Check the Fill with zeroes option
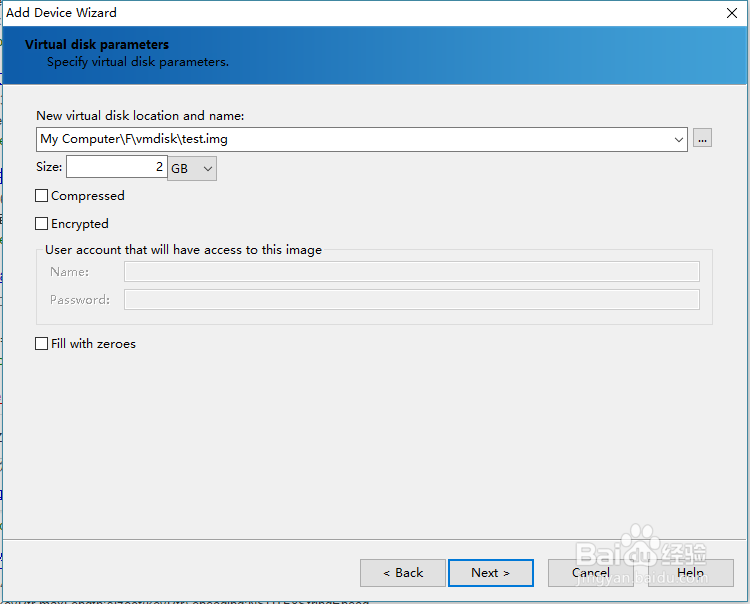This screenshot has height=604, width=750. tap(42, 344)
